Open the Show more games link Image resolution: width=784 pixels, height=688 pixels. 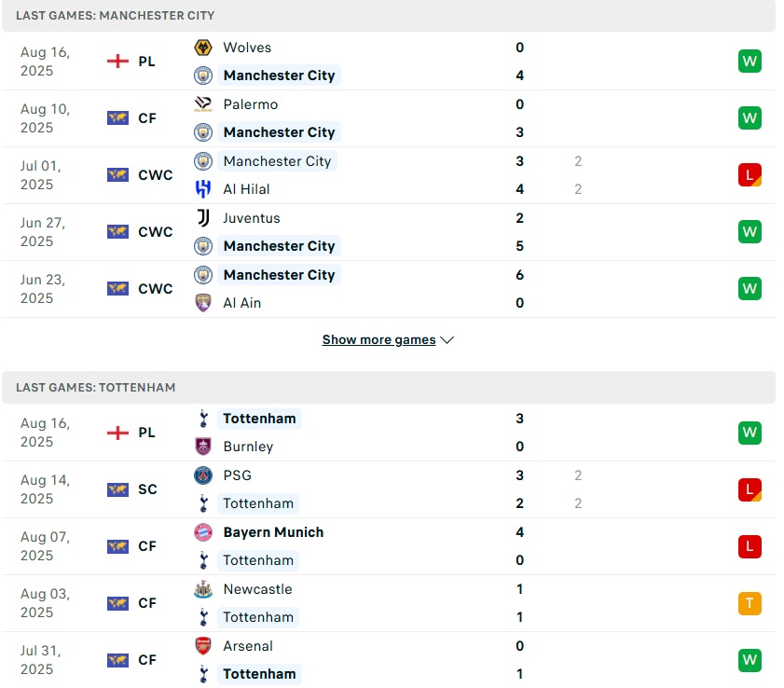[378, 340]
